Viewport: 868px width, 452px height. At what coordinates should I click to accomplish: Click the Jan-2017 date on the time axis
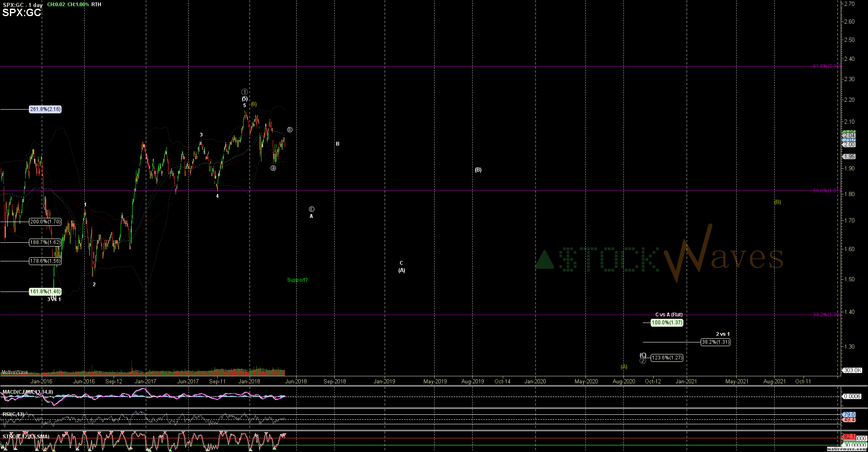[146, 382]
